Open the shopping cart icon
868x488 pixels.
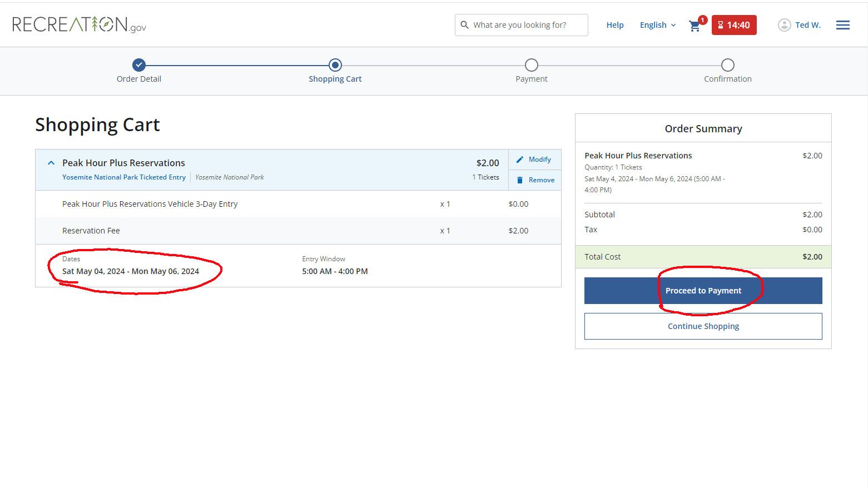695,26
